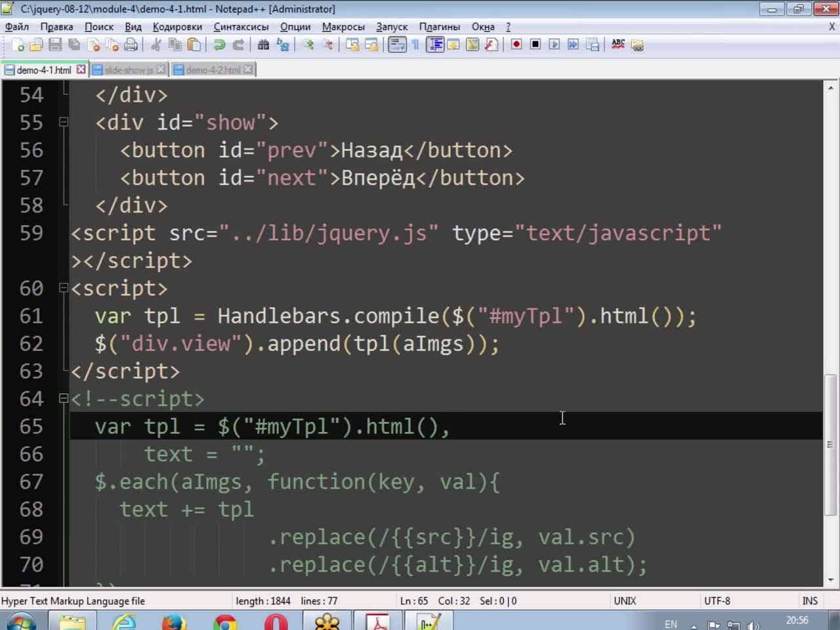Switch to the demo-4-2.html tab
This screenshot has width=840, height=630.
[x=213, y=70]
